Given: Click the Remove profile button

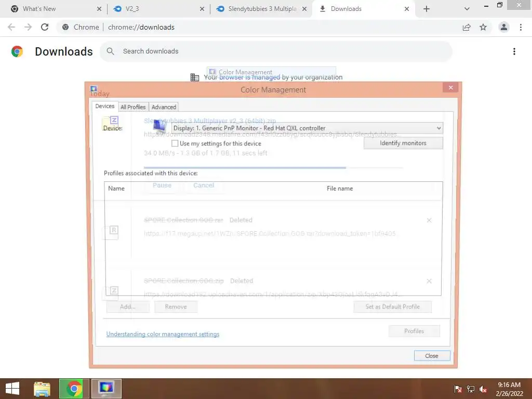Looking at the screenshot, I should (176, 307).
